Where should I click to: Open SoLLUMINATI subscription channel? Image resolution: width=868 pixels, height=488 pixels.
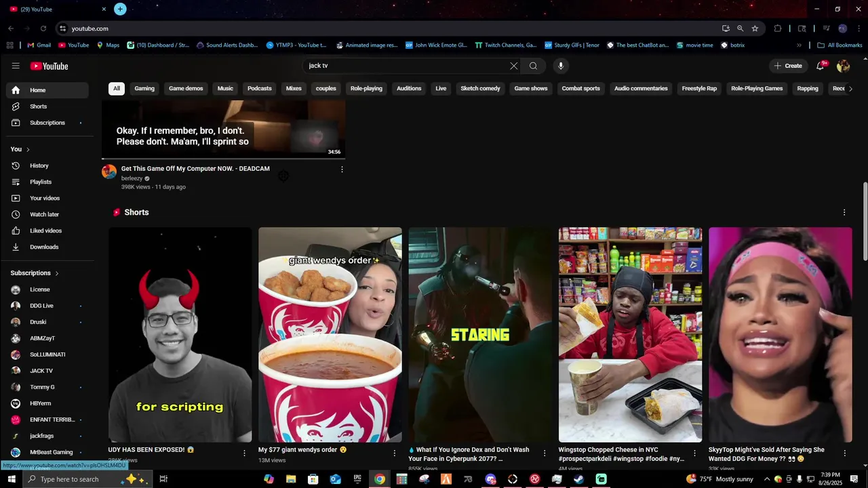[47, 354]
